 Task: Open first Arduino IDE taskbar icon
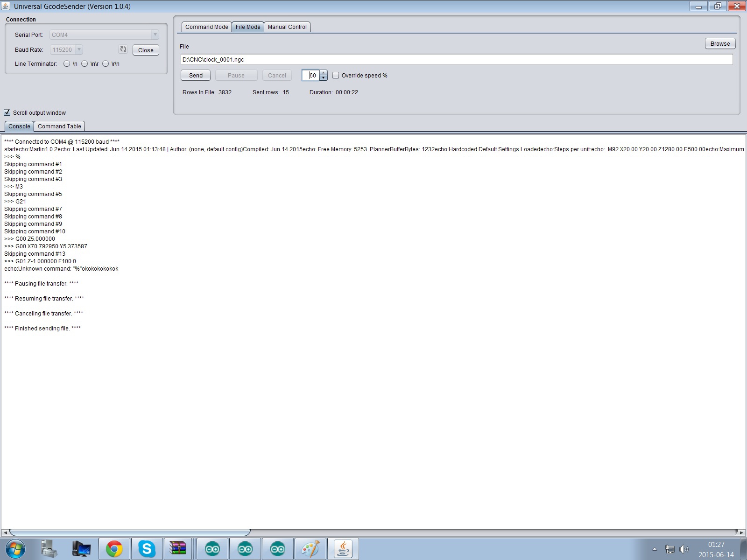coord(212,549)
